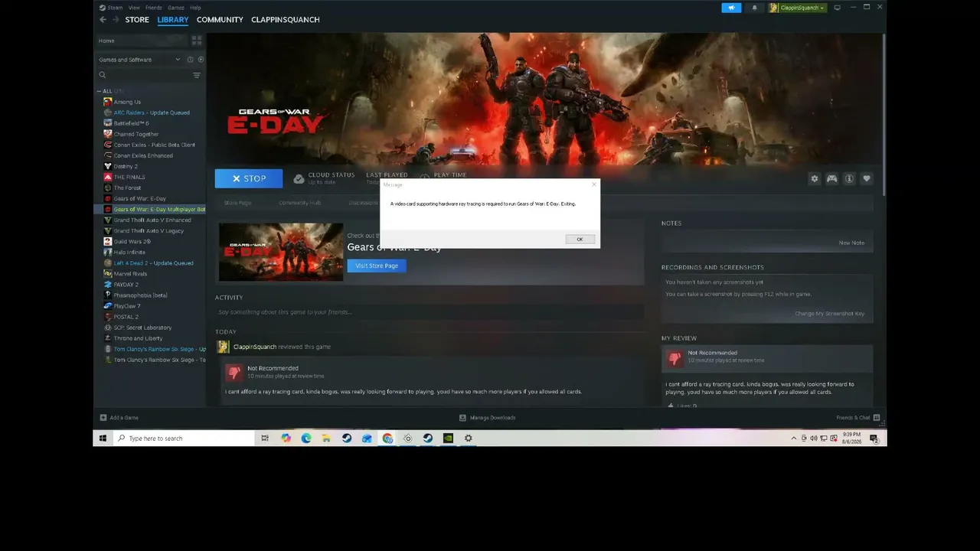Click the Guild Wars 2 icon

tap(108, 241)
